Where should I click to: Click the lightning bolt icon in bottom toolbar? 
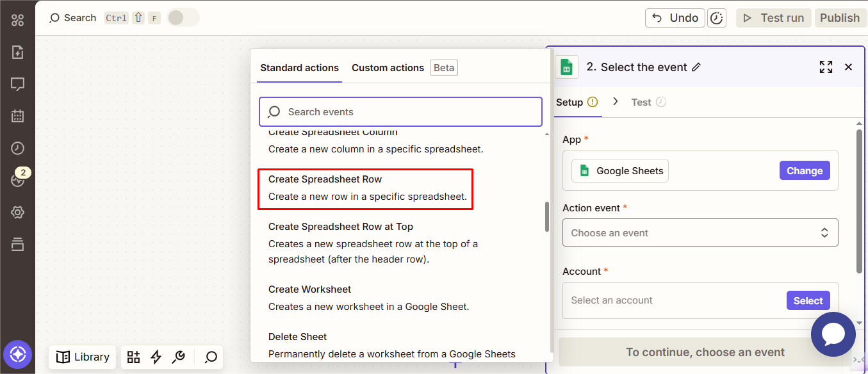coord(156,357)
